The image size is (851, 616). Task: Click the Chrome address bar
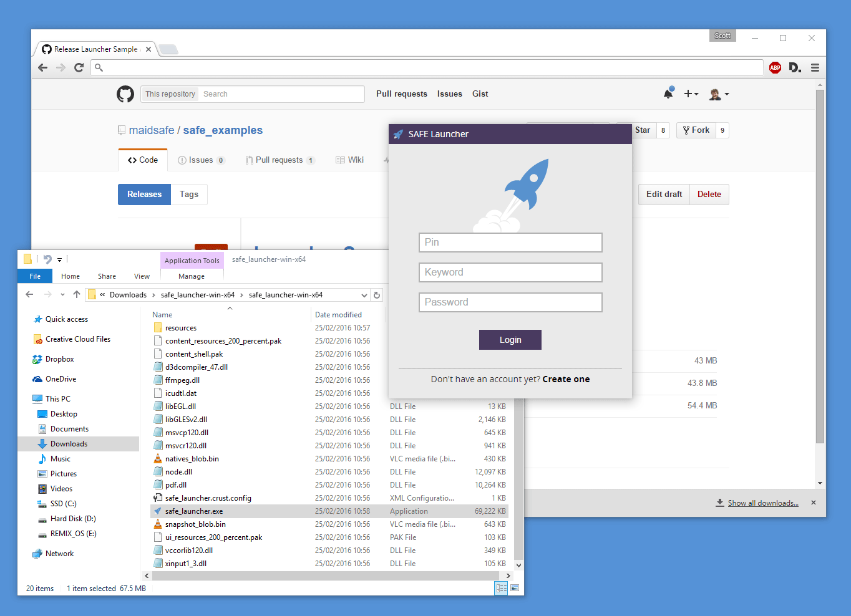click(x=427, y=67)
